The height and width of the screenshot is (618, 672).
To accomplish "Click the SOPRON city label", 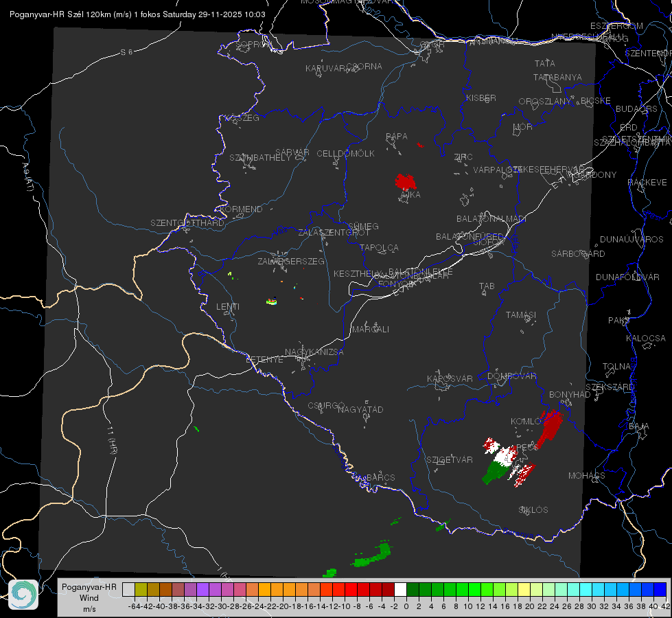I will click(253, 44).
